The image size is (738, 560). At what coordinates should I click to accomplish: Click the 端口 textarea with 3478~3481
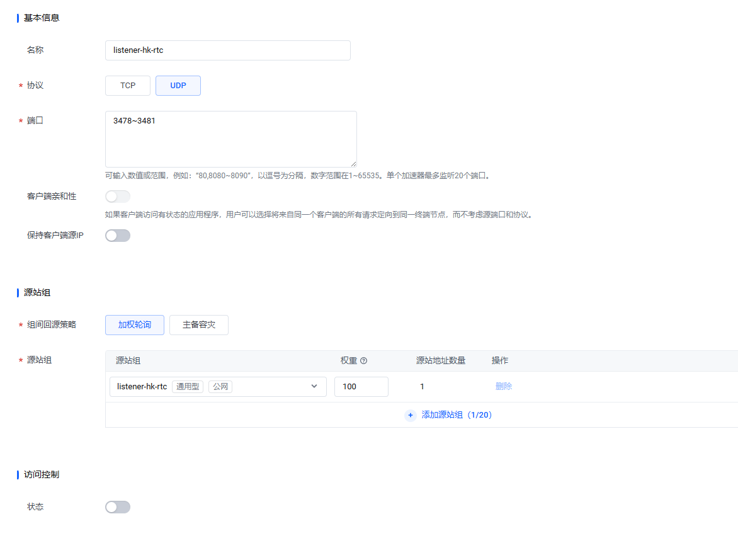click(231, 139)
